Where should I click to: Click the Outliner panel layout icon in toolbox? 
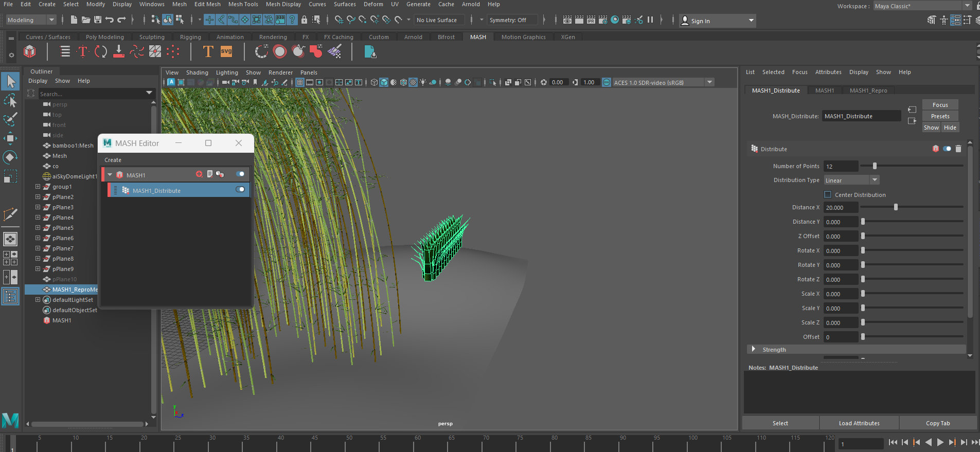(x=10, y=296)
